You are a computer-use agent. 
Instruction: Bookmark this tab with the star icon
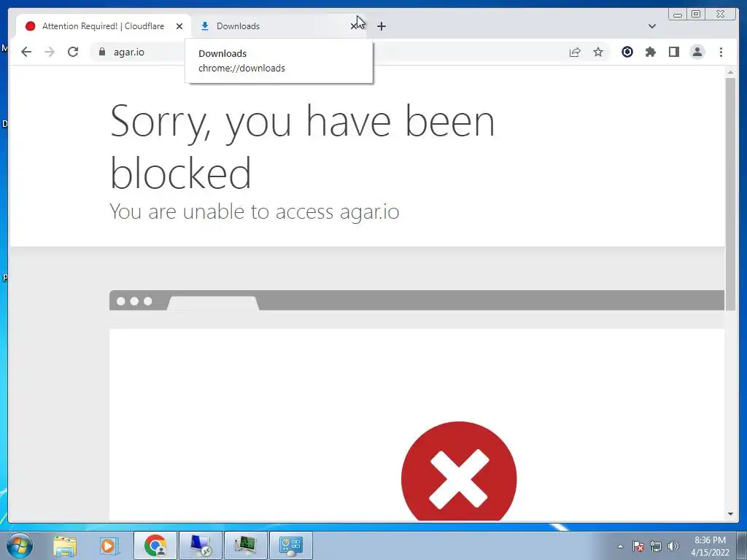point(598,52)
